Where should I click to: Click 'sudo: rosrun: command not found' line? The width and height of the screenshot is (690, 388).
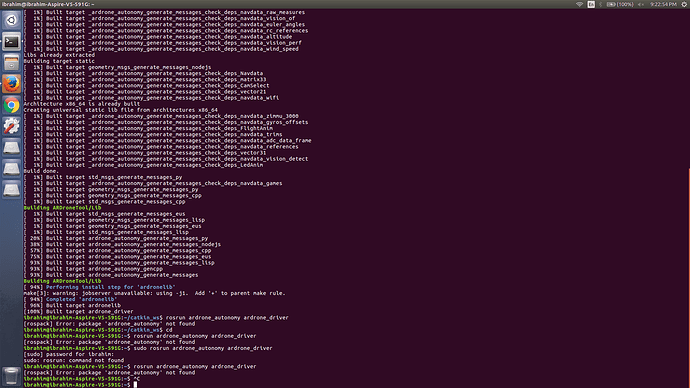pyautogui.click(x=73, y=360)
